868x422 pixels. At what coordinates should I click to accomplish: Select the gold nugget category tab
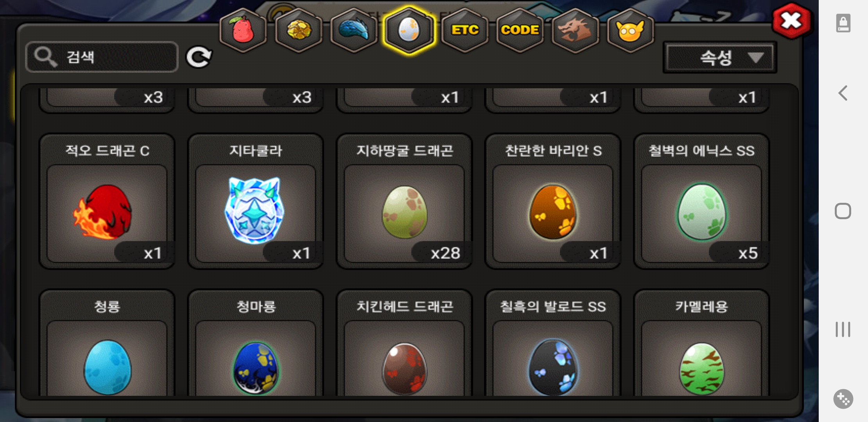click(x=299, y=30)
